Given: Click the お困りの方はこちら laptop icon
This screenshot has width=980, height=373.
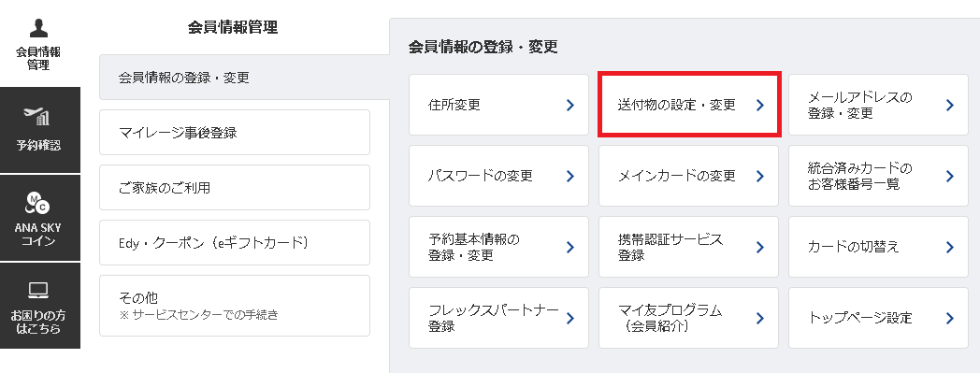Looking at the screenshot, I should click(x=38, y=291).
